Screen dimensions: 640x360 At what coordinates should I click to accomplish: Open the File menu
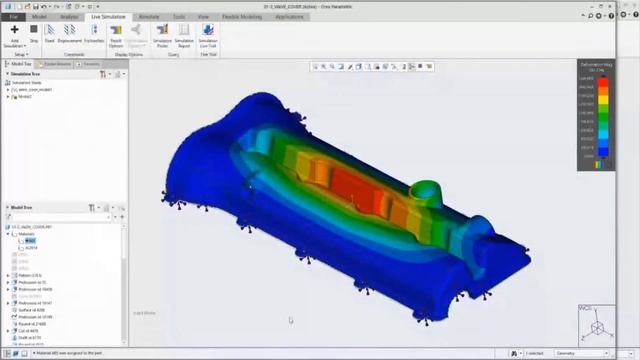click(13, 17)
